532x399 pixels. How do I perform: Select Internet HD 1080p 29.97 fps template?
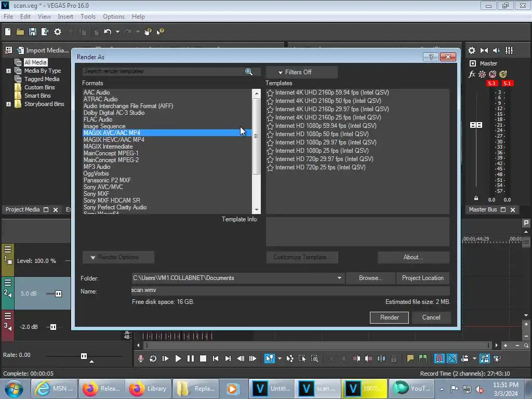[x=326, y=142]
